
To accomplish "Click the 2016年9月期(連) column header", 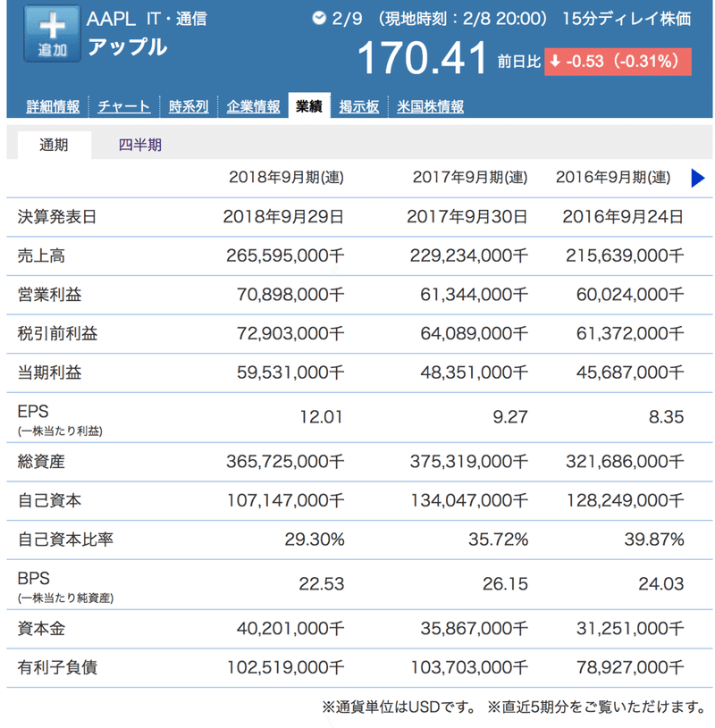I will [x=613, y=178].
